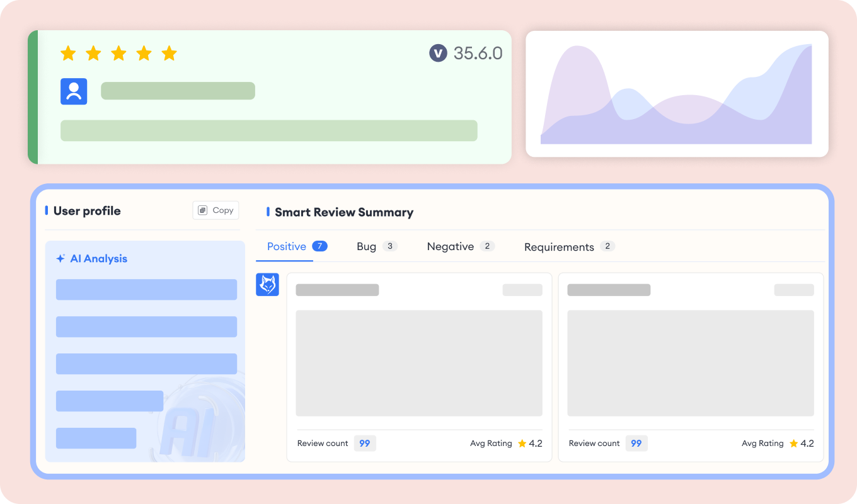Screen dimensions: 857x504
Task: Go to the Requirements tab
Action: [x=559, y=247]
